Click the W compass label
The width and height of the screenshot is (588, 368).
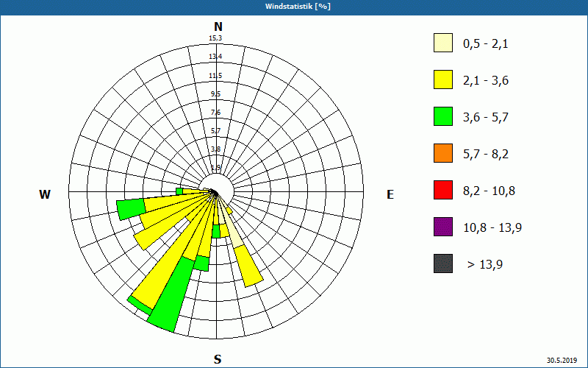point(45,194)
